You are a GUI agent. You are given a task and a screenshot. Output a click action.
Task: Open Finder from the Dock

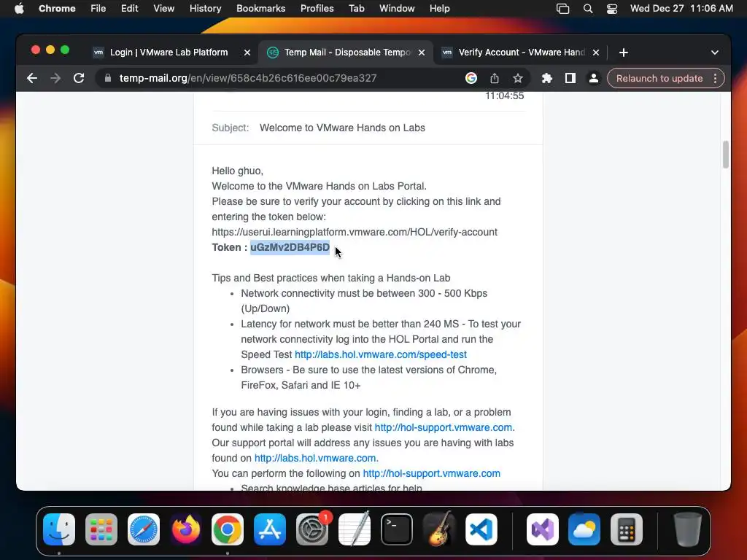[x=59, y=529]
